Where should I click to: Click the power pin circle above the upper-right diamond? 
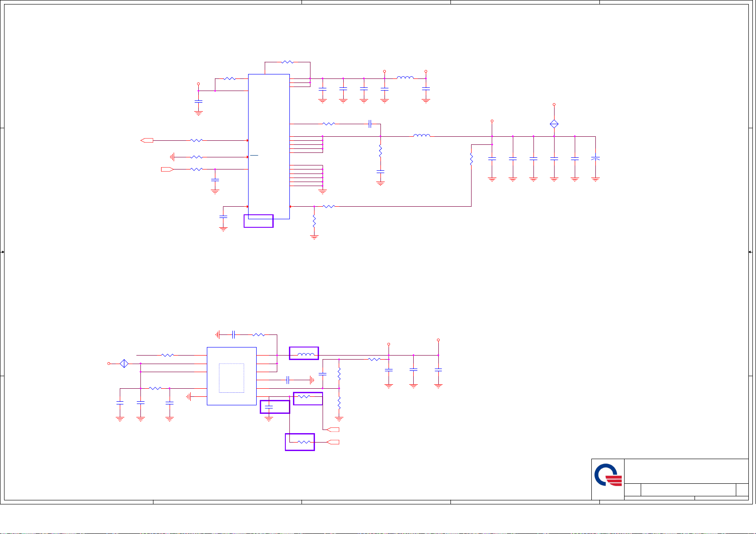(554, 104)
